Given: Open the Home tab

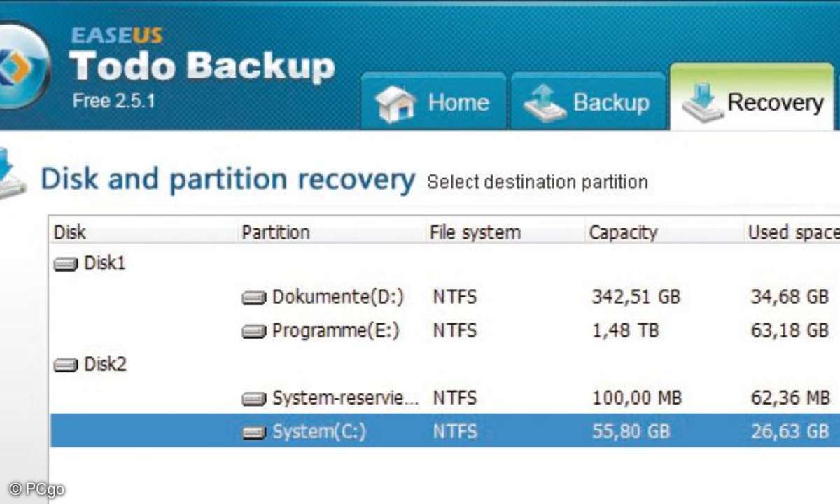Looking at the screenshot, I should click(434, 101).
